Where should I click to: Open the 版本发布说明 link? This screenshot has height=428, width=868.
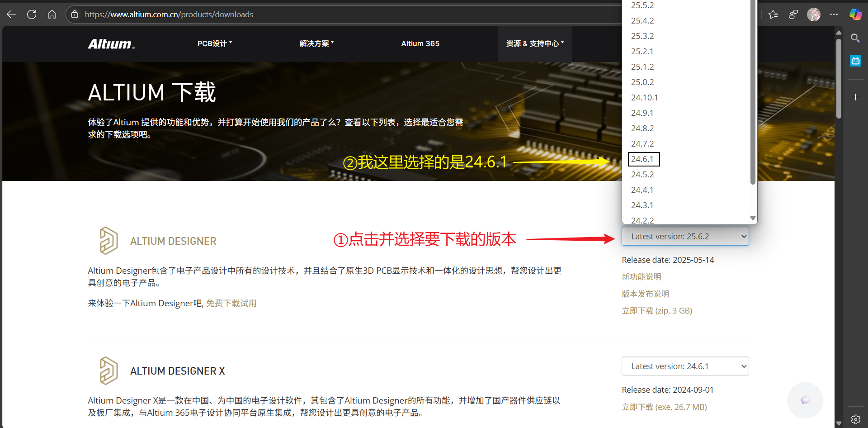(x=645, y=294)
